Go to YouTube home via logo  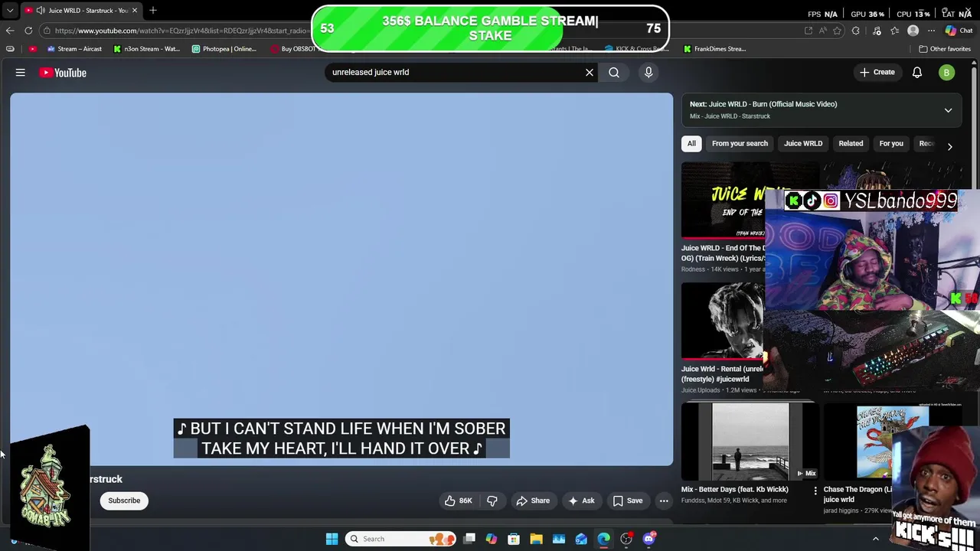63,73
